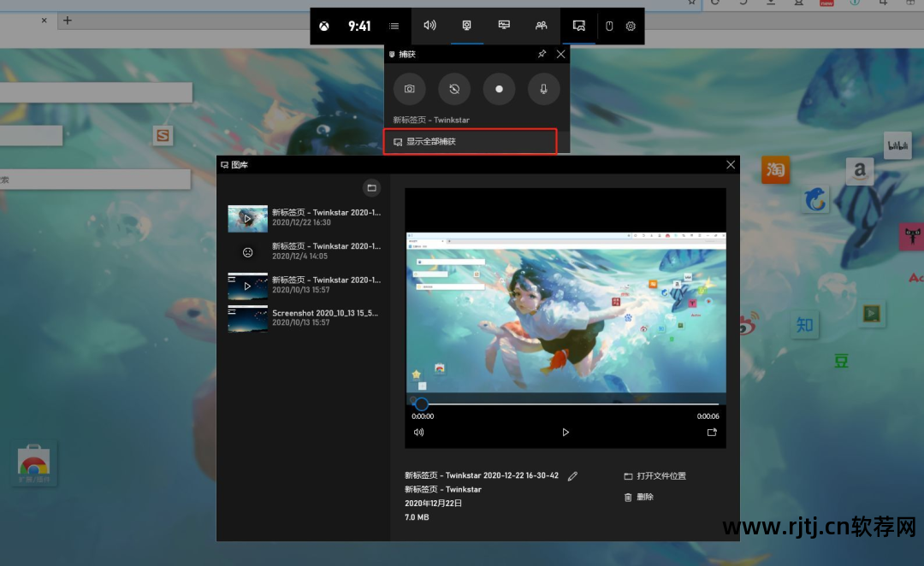
Task: Open Game Bar settings gear
Action: [x=631, y=26]
